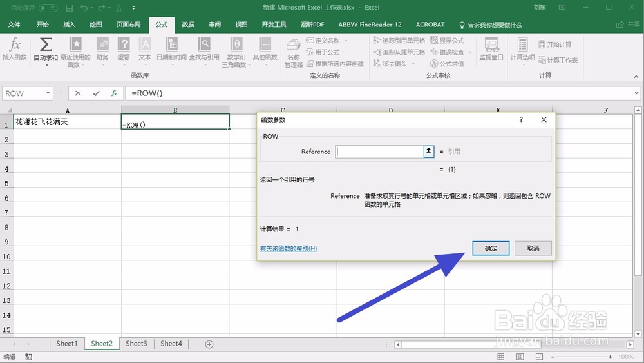Click the 取消 cancel button in dialog
The image size is (644, 363).
pos(533,248)
